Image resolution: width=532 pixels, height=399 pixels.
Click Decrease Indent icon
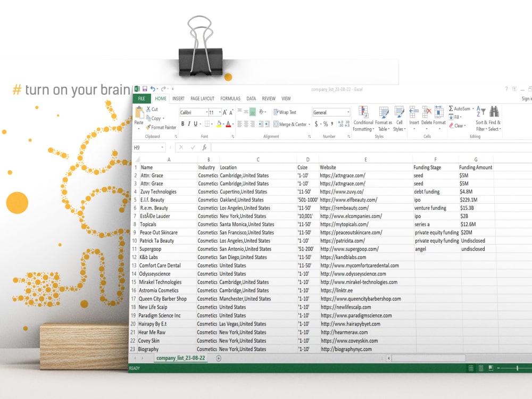tap(261, 124)
